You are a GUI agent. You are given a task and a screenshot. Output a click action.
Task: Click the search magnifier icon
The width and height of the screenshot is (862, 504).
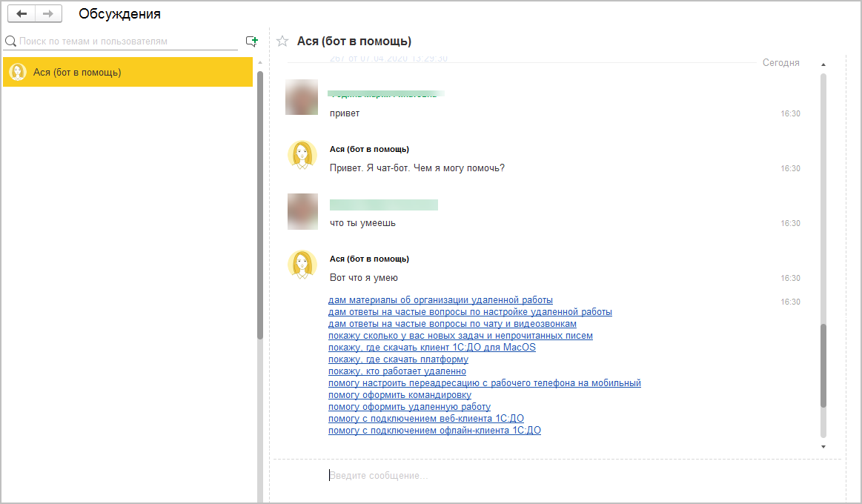pyautogui.click(x=10, y=42)
